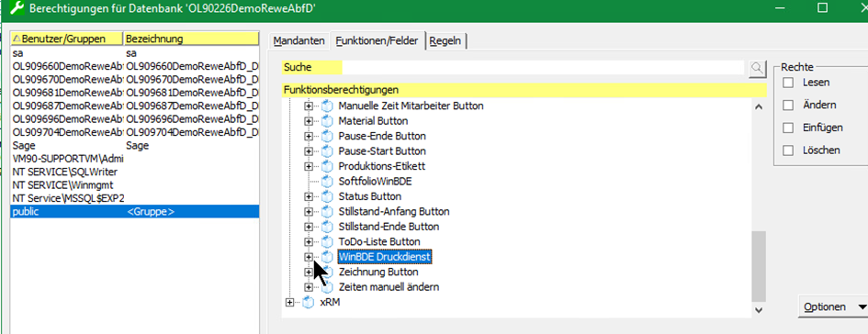Viewport: 868px width, 334px height.
Task: Click the xRM node icon
Action: (x=309, y=302)
